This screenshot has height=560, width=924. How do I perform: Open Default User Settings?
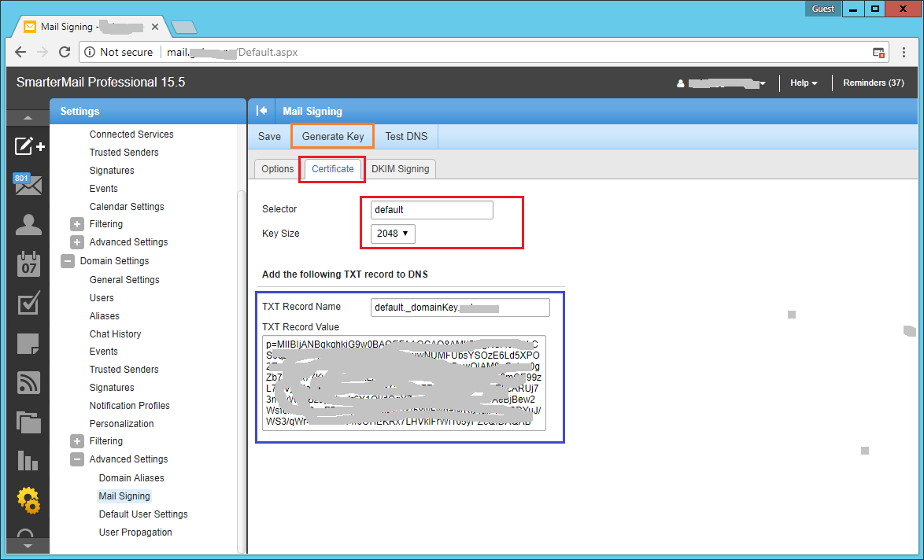(143, 514)
